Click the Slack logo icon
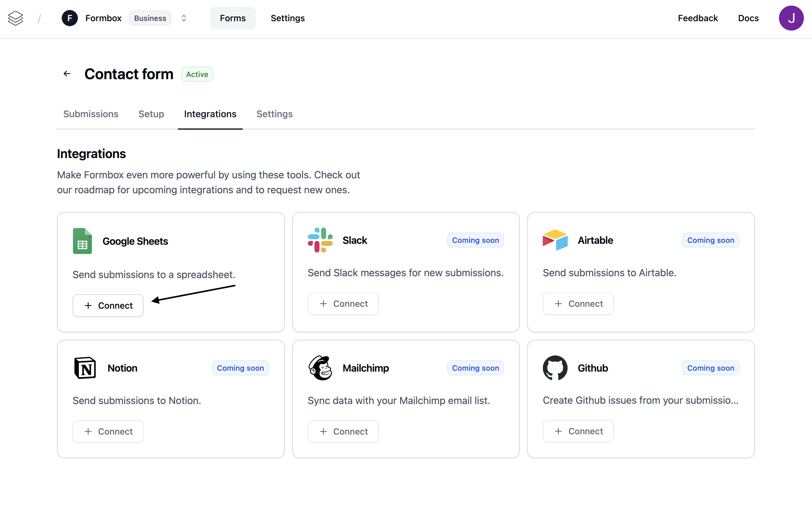This screenshot has width=812, height=530. coord(320,240)
